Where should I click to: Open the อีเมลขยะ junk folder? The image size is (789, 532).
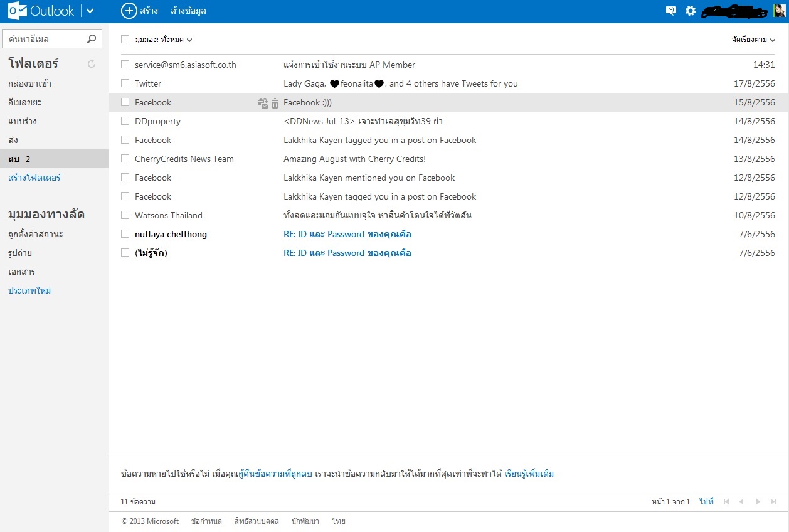pyautogui.click(x=25, y=102)
